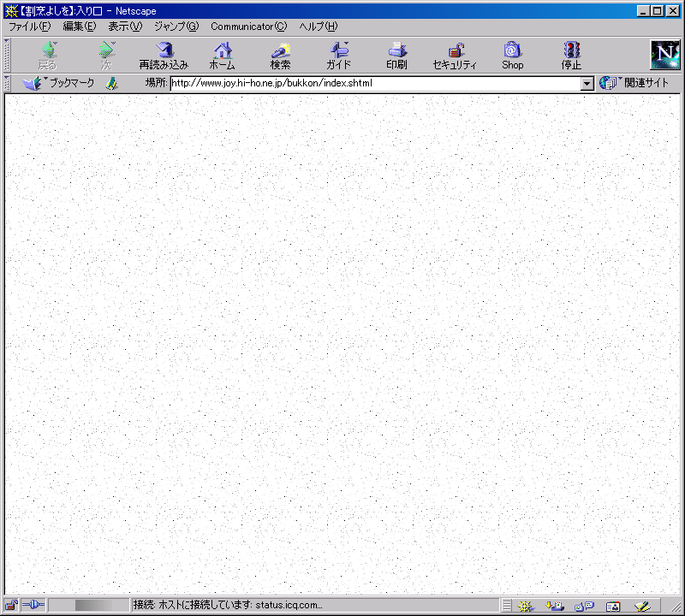
Task: Click the component bar grip handle
Action: point(507,606)
